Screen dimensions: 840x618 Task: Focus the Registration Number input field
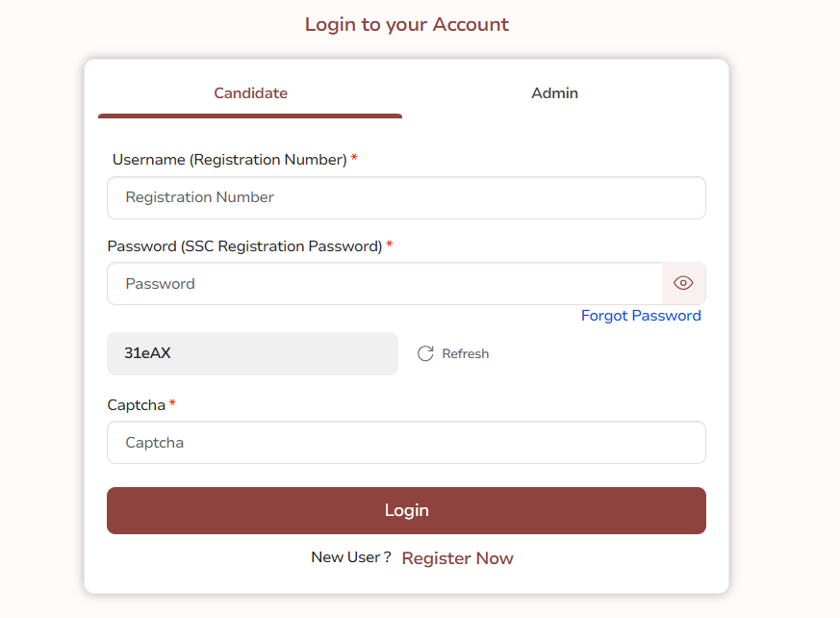click(x=405, y=197)
